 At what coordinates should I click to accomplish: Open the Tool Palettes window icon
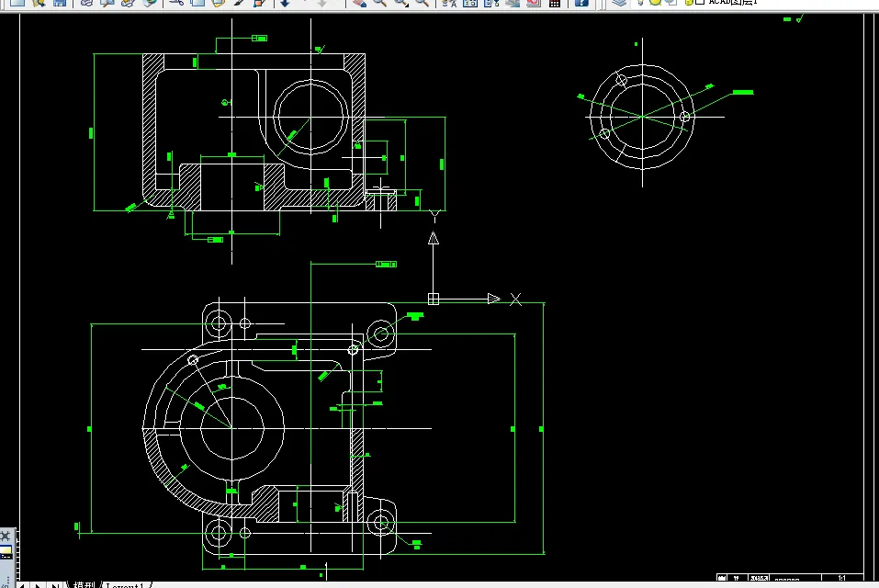pos(491,2)
